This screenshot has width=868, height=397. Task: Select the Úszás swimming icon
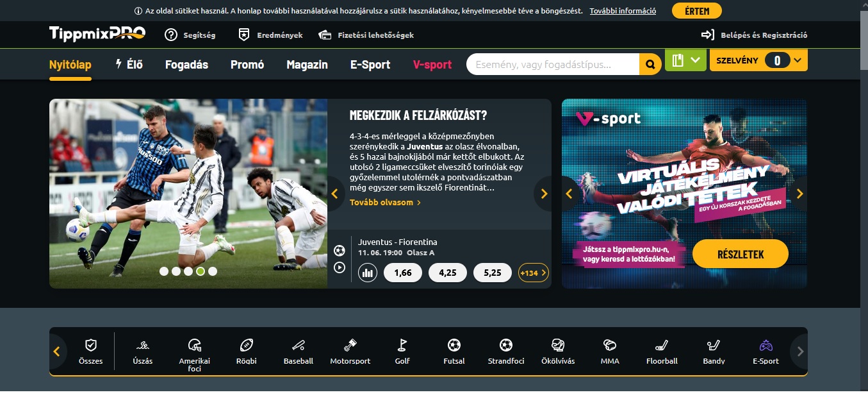(142, 345)
